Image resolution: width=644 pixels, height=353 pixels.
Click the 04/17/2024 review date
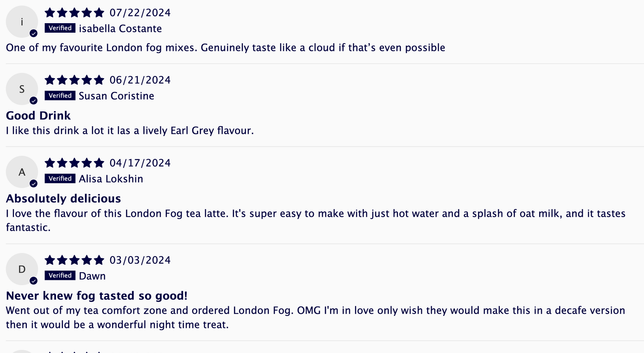click(x=140, y=163)
